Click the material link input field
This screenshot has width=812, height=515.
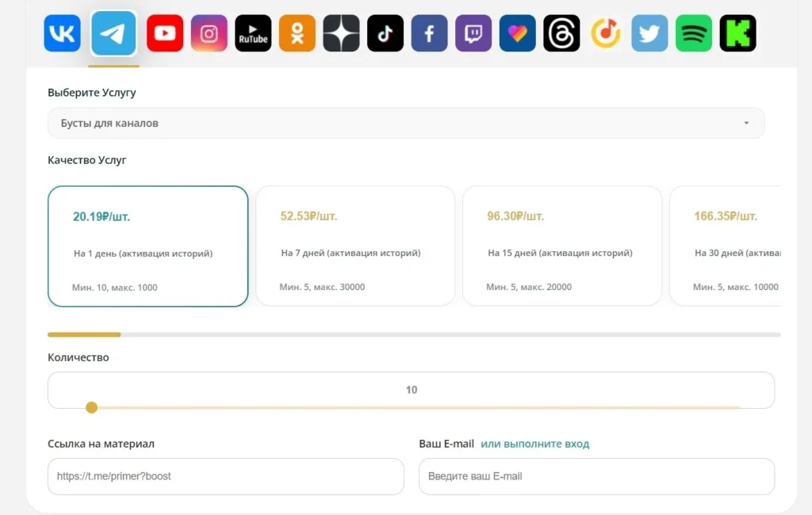[226, 476]
